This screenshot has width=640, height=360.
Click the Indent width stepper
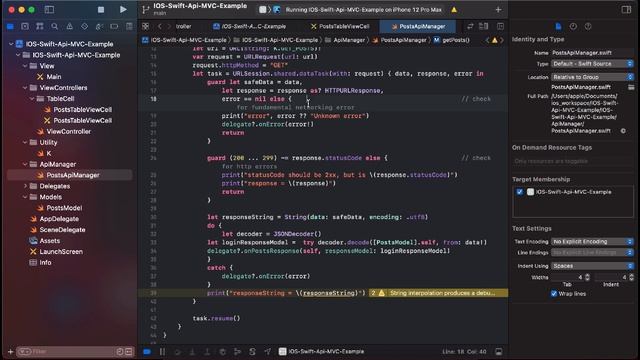631,277
